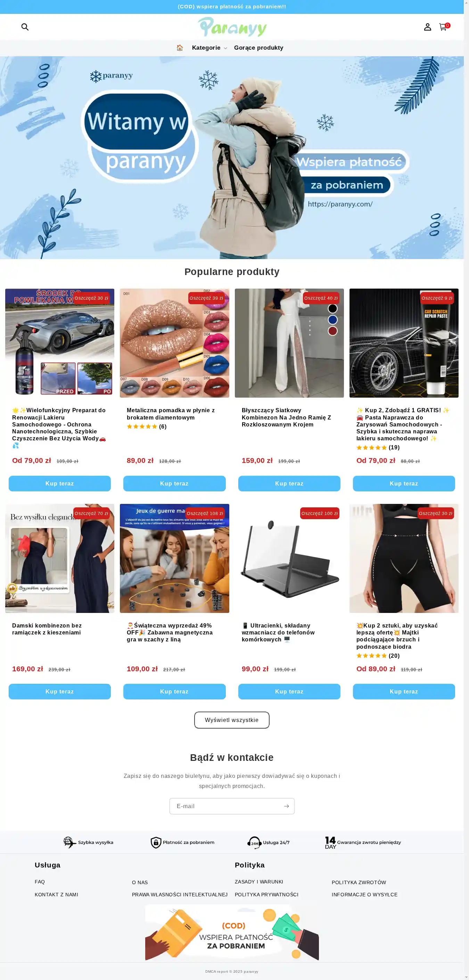Click the Szybka wysyłka airplane icon
Screen dimensions: 469x980
(70, 842)
